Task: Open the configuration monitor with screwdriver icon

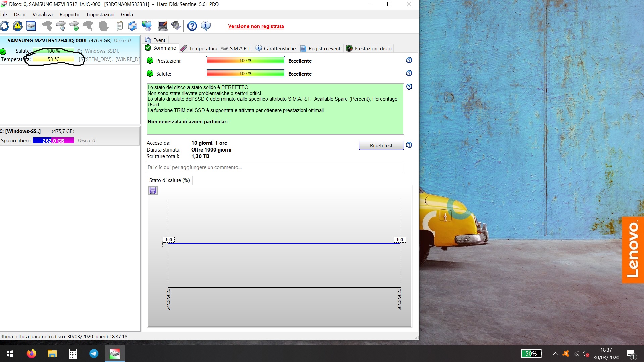Action: (x=163, y=26)
